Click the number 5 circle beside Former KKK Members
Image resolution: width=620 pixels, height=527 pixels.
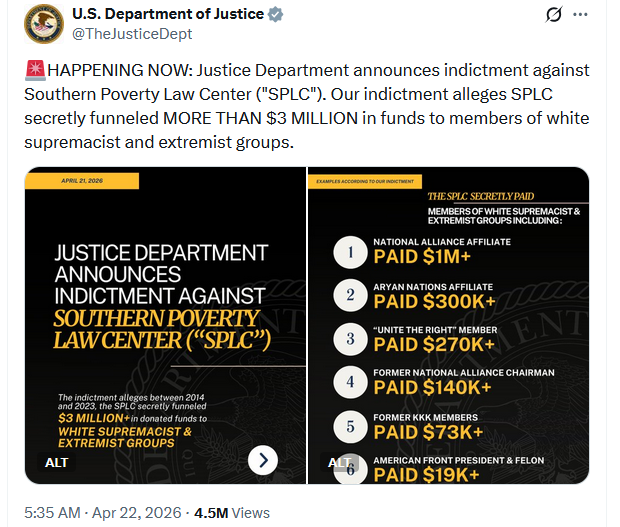click(350, 423)
